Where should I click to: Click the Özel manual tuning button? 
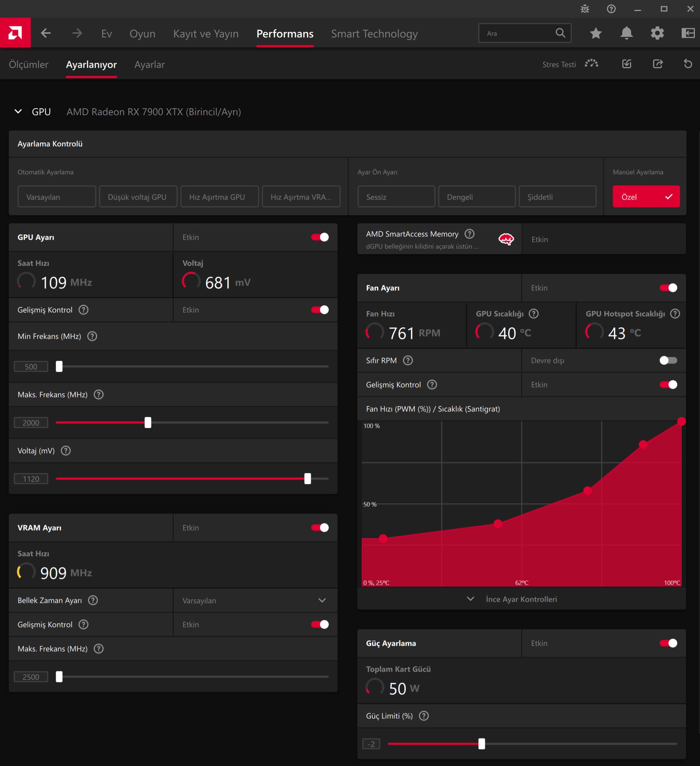click(646, 197)
